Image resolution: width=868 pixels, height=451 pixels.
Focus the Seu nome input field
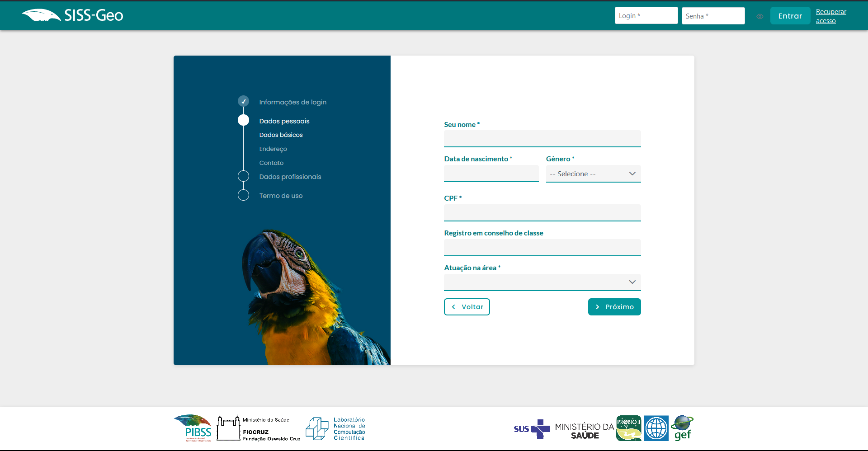[542, 139]
